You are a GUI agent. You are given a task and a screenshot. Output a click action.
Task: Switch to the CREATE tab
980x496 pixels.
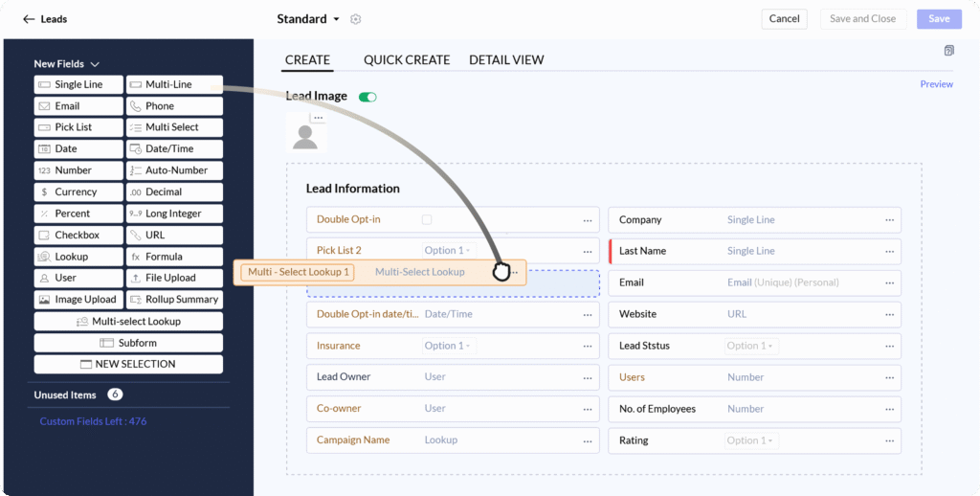click(307, 60)
